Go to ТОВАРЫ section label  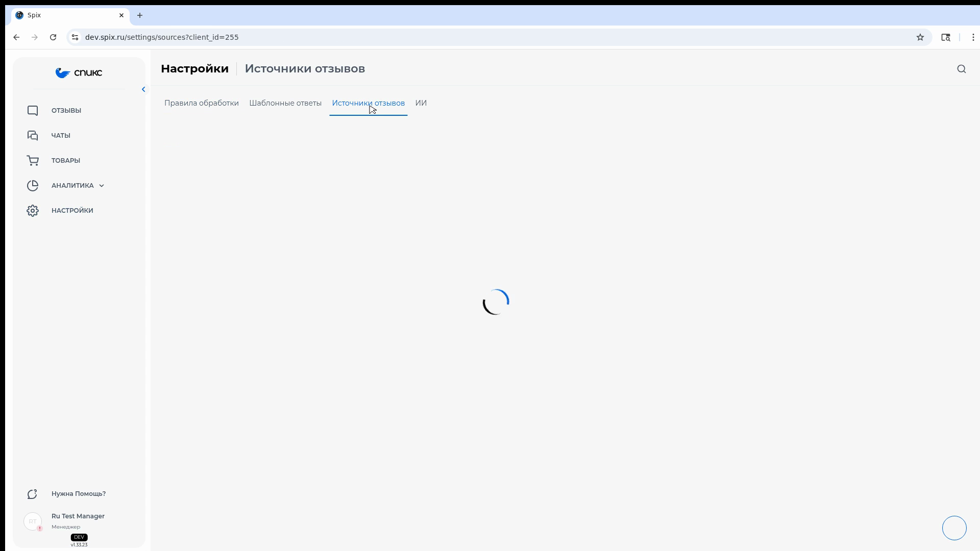[x=66, y=161]
